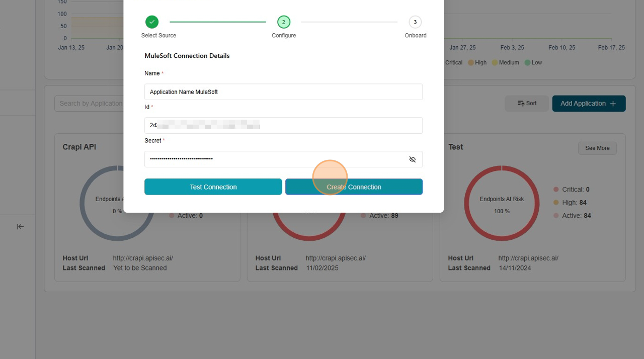The image size is (644, 359).
Task: Click the Test card risk donut chart
Action: click(502, 204)
